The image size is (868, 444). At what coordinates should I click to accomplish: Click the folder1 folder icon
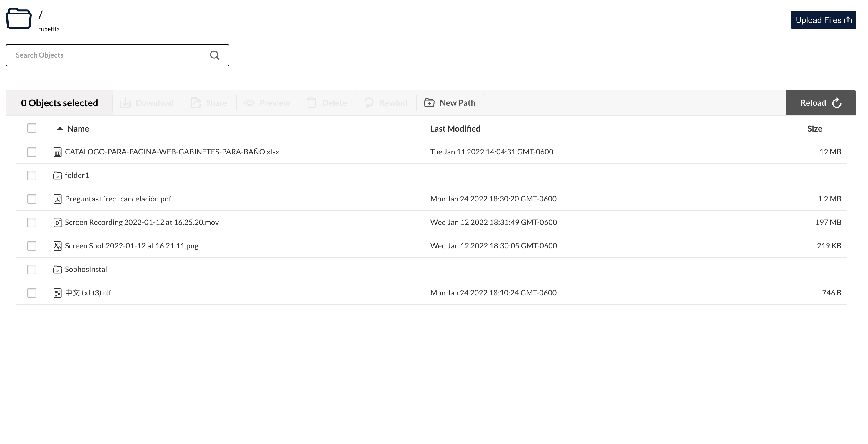pos(57,176)
